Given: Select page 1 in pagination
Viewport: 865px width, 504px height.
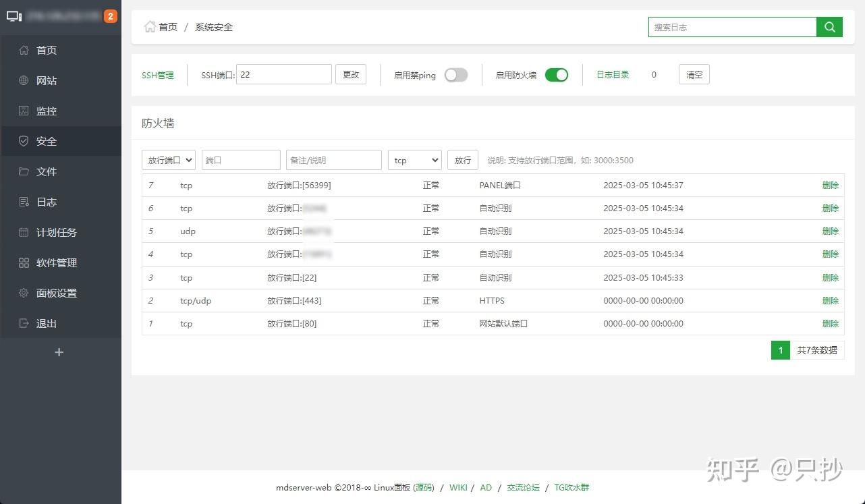Looking at the screenshot, I should (x=780, y=350).
